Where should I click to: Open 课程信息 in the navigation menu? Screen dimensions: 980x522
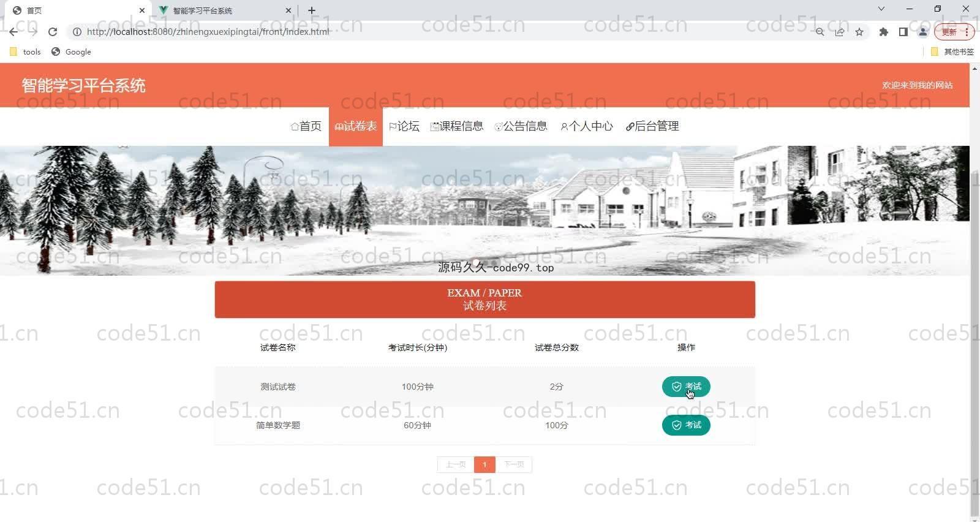click(x=457, y=126)
